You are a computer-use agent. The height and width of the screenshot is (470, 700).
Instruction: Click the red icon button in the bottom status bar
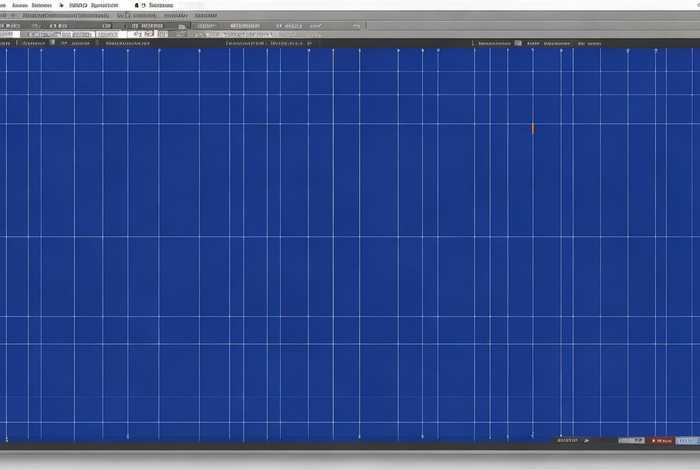(661, 440)
